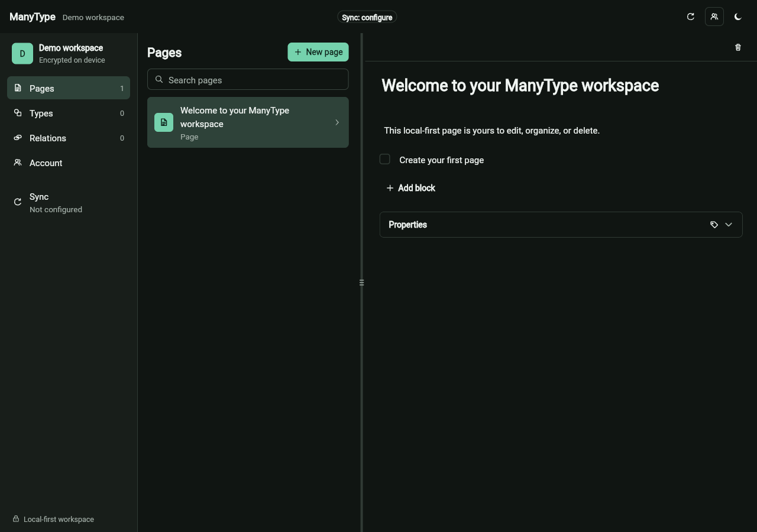Click the Sync circular arrow icon in sidebar
The image size is (757, 532).
tap(18, 202)
